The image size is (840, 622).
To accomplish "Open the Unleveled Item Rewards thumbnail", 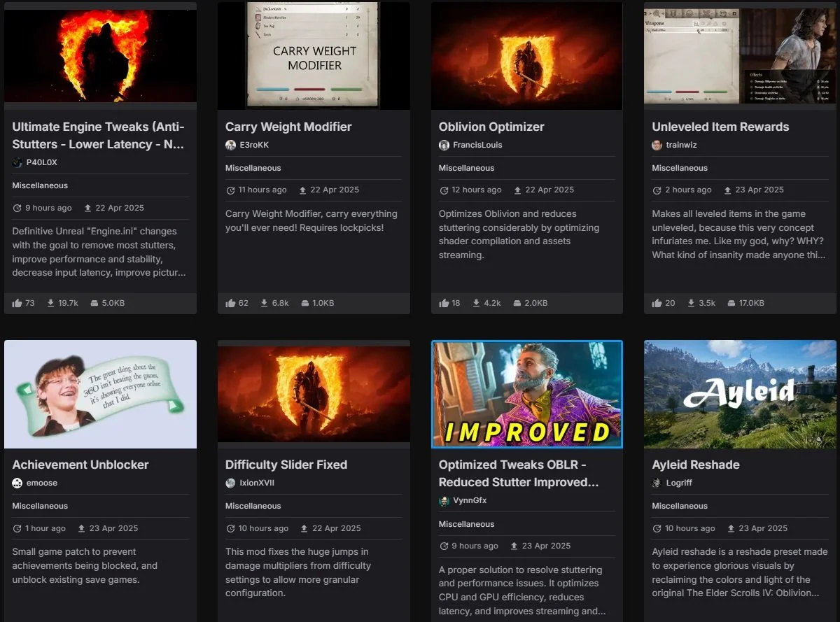I will point(740,55).
